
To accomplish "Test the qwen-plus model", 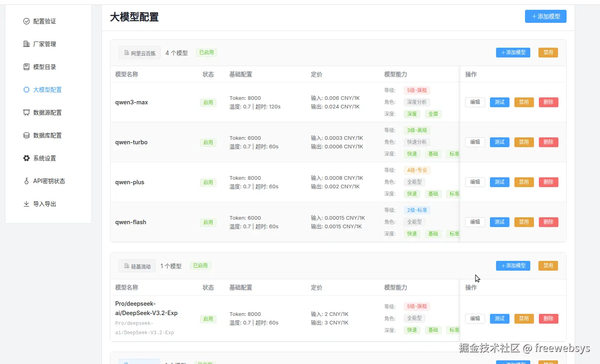I will (x=499, y=182).
